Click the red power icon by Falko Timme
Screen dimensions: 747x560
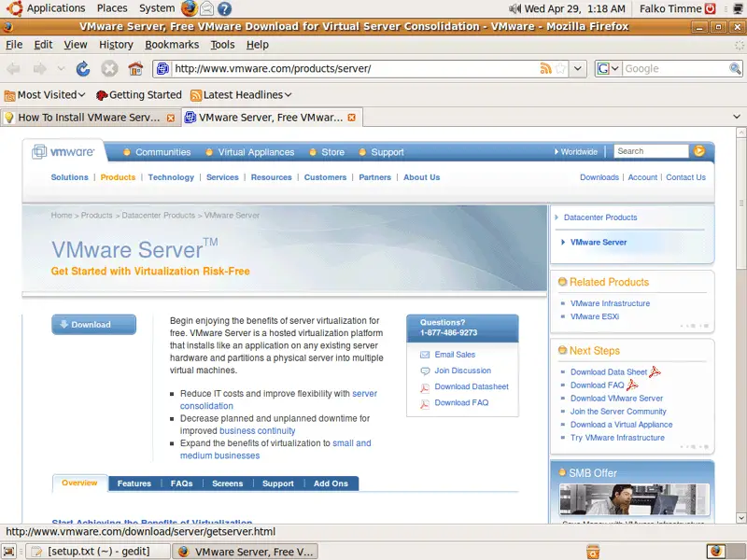(711, 8)
